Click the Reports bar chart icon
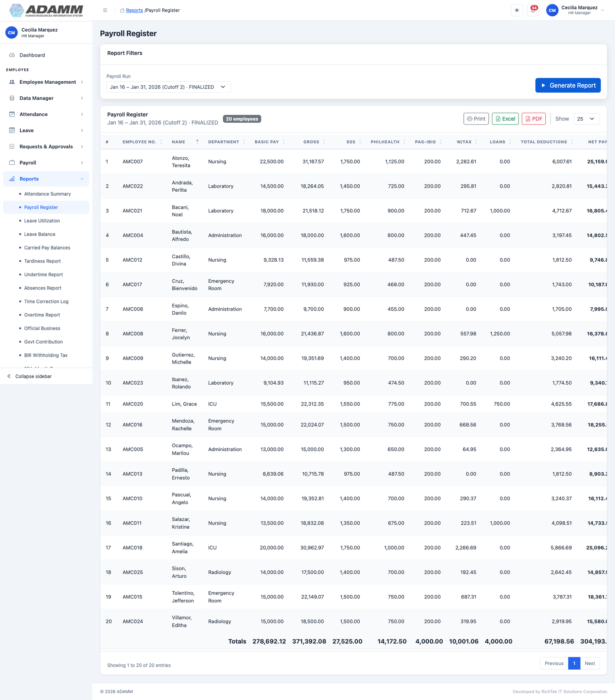The height and width of the screenshot is (700, 615). [12, 179]
